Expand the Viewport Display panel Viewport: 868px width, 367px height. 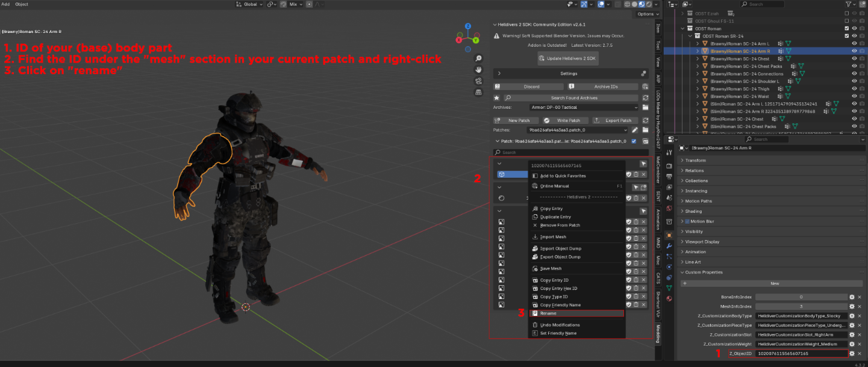(771, 242)
